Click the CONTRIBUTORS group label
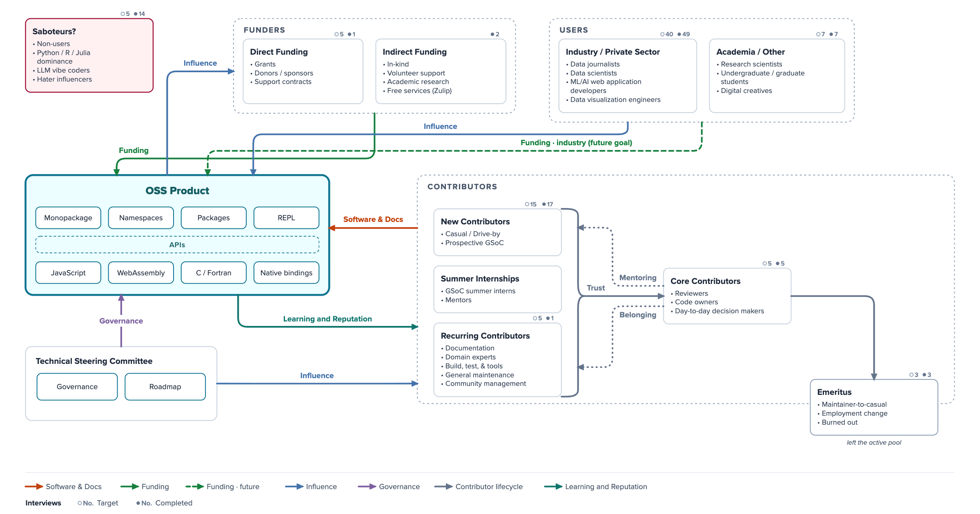Viewport: 980px width, 514px height. pos(462,187)
